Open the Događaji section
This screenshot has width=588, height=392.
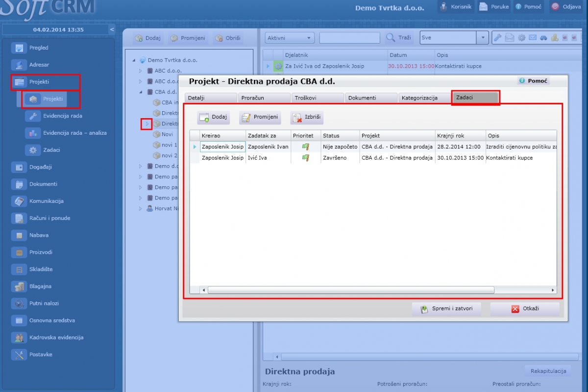40,167
